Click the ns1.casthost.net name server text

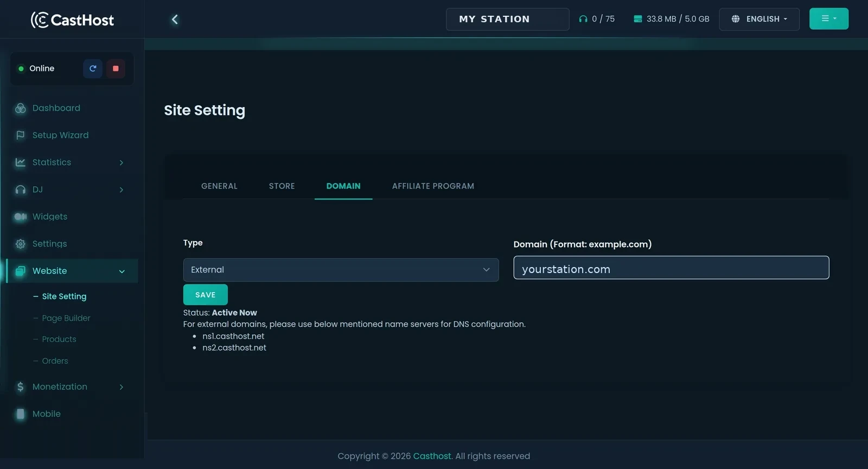(233, 336)
